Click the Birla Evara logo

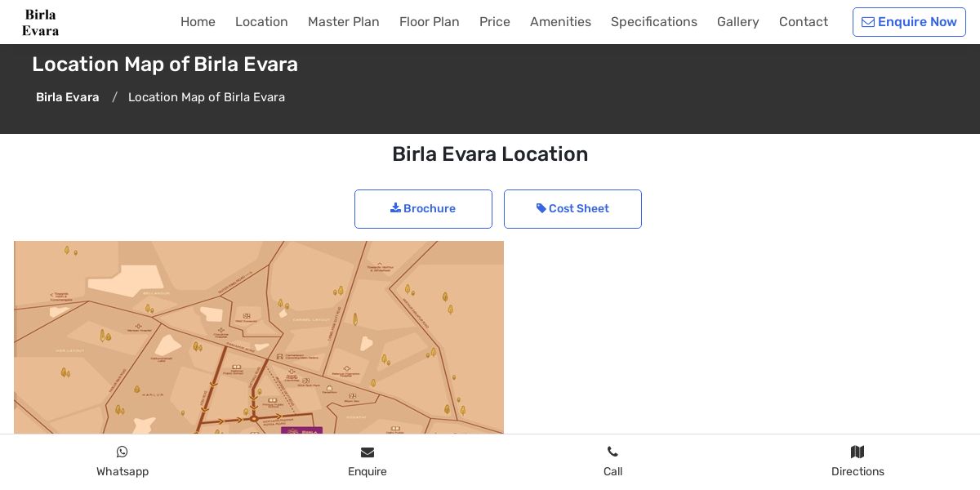pos(40,22)
